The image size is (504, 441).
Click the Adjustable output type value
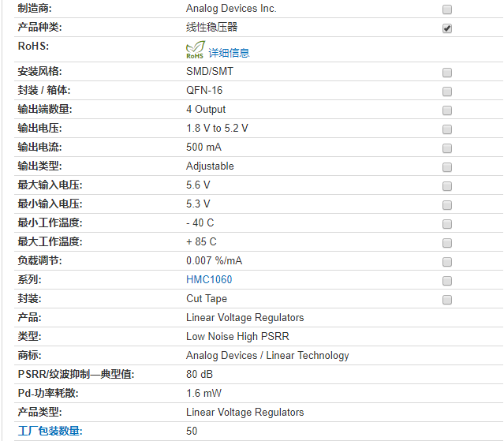coord(210,166)
